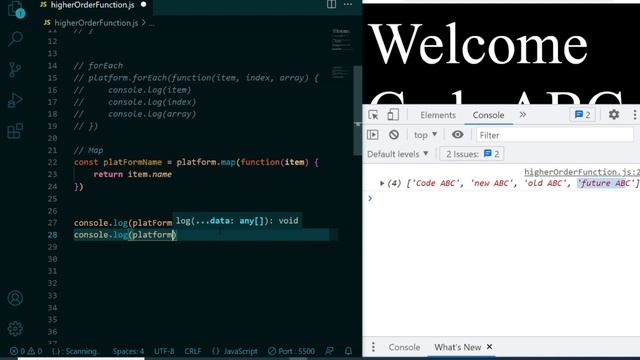Toggle device toolbar in DevTools
The image size is (640, 360).
tap(393, 115)
